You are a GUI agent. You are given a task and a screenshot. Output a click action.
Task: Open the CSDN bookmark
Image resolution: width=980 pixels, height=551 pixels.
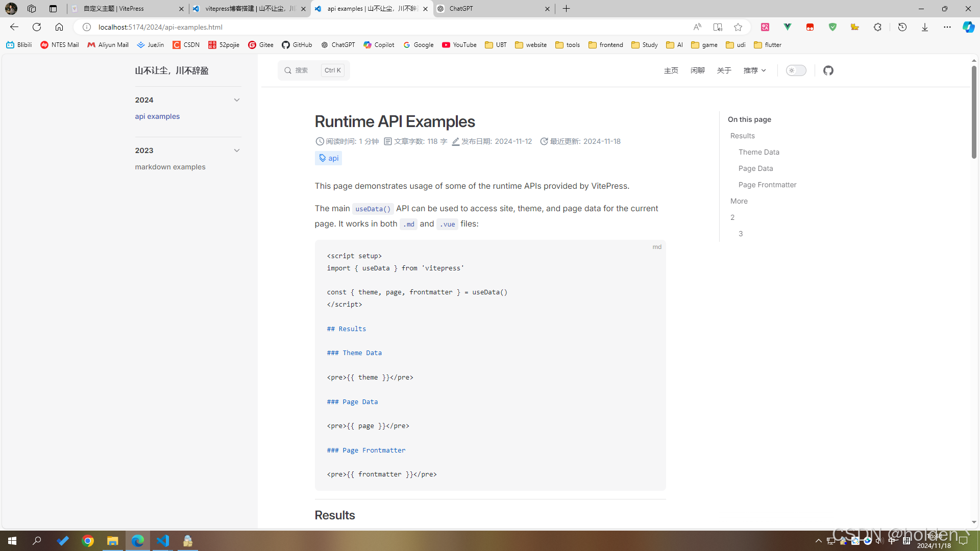tap(186, 45)
